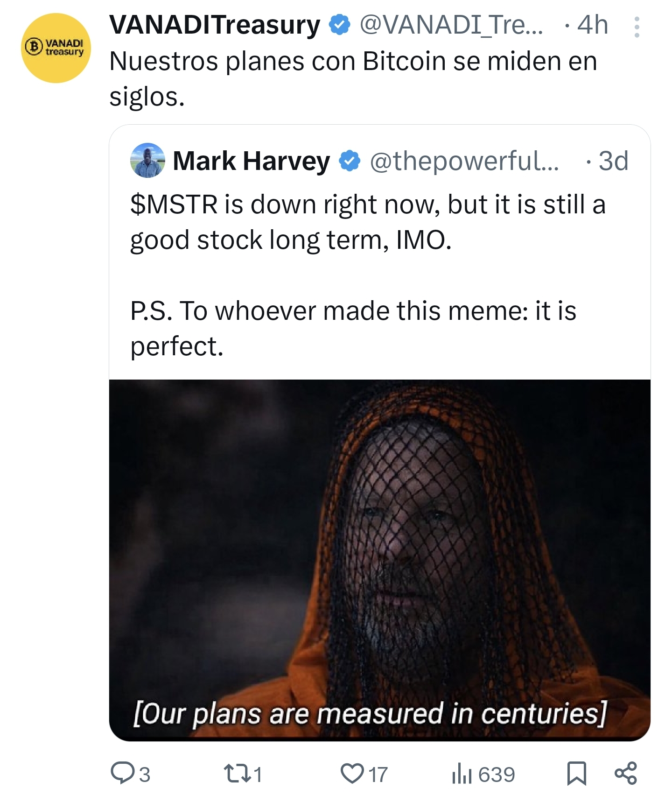
Task: Open the reply comment icon
Action: (x=122, y=773)
